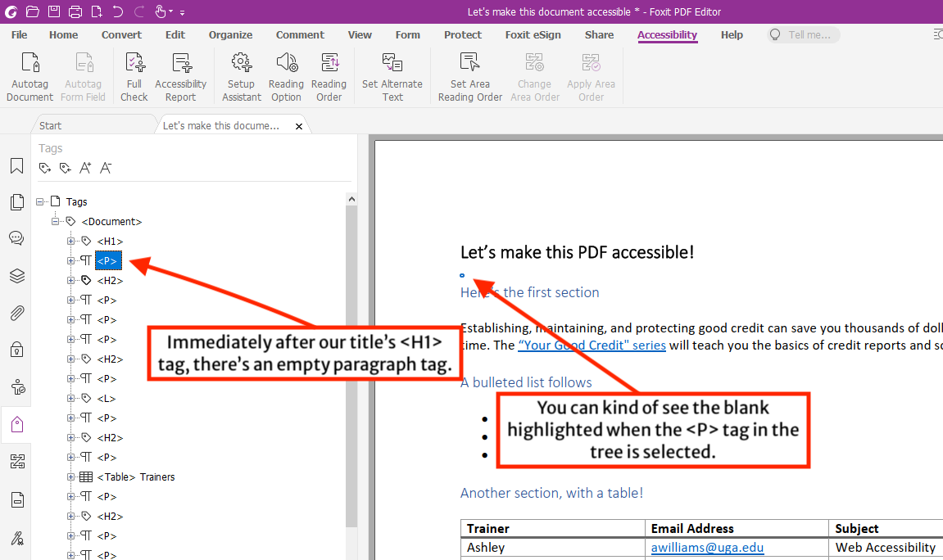Collapse the root Tags node

[x=39, y=201]
